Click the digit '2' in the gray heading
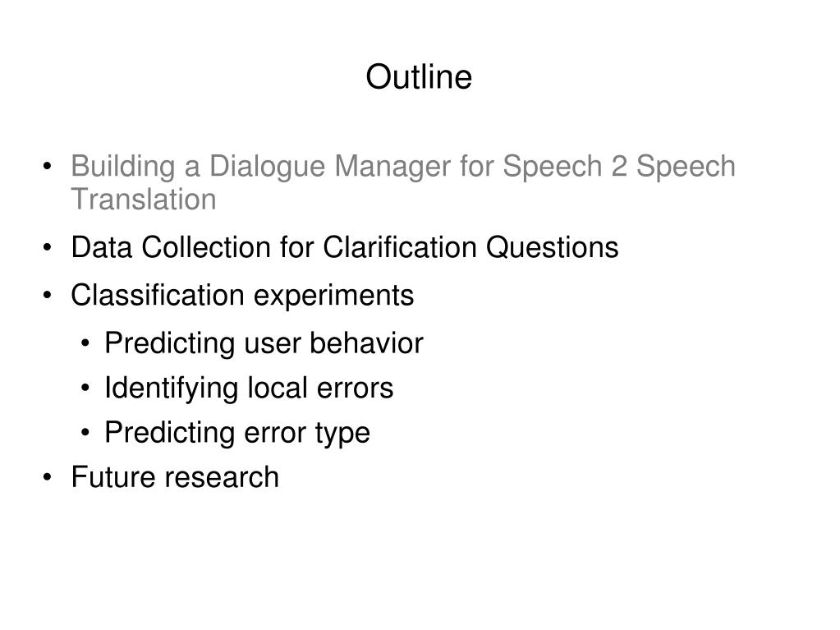The image size is (840, 630). [619, 166]
